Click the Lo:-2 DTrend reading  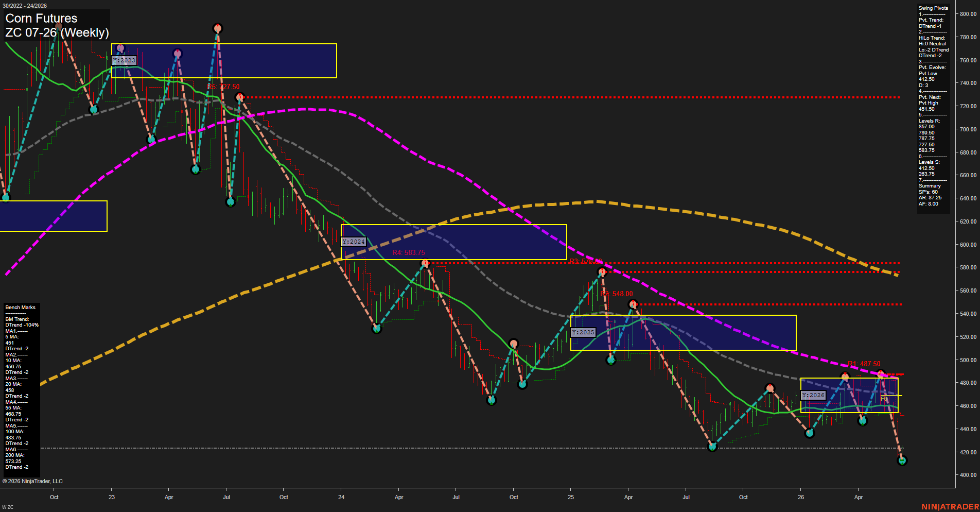tap(934, 50)
